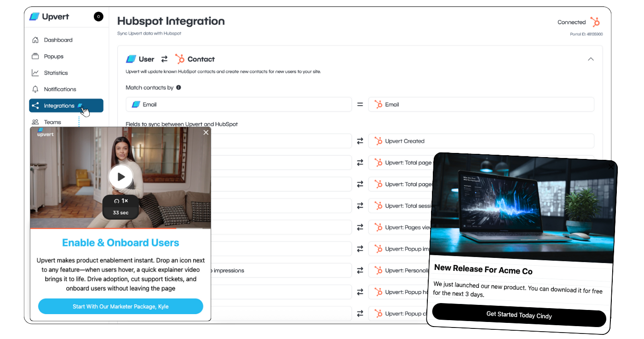Image resolution: width=644 pixels, height=339 pixels.
Task: Click the Integrations share icon
Action: click(35, 105)
